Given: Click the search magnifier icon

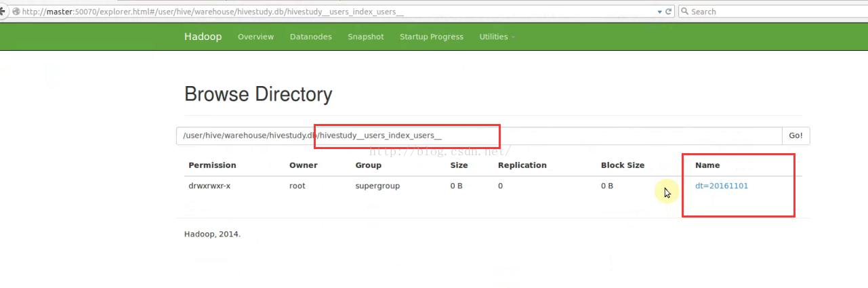Looking at the screenshot, I should click(685, 12).
